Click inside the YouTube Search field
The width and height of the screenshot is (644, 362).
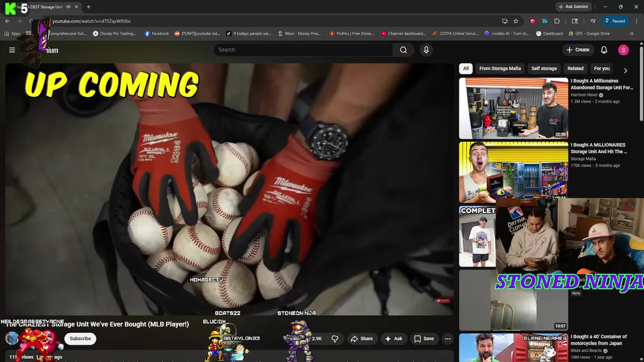tap(303, 50)
